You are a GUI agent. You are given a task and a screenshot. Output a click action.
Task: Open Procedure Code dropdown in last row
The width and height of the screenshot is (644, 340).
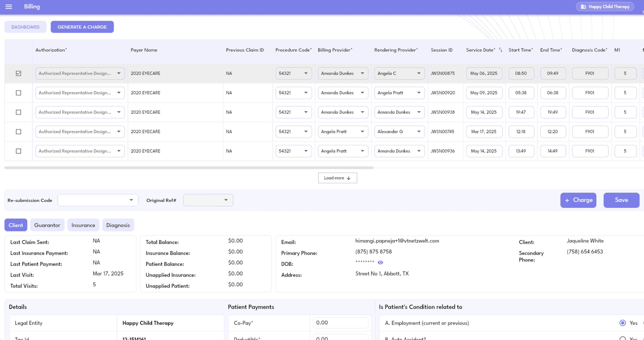tap(294, 151)
